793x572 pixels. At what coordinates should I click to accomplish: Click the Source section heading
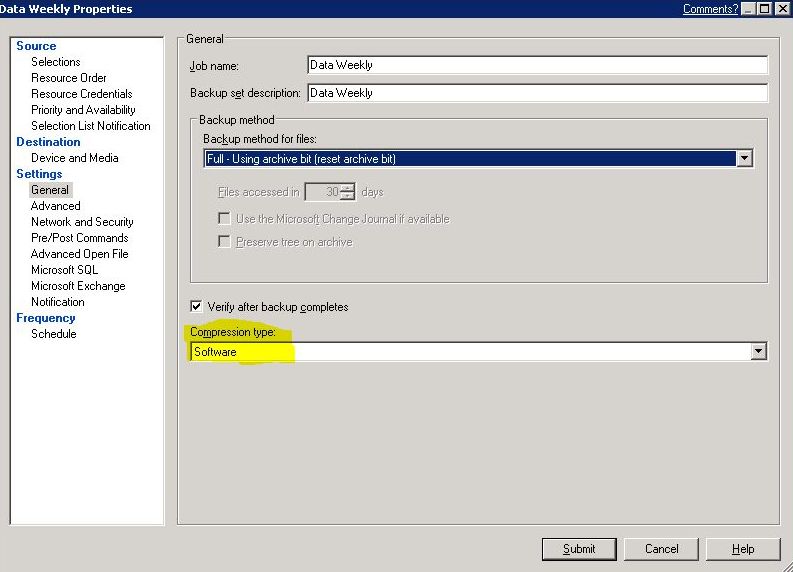(36, 46)
